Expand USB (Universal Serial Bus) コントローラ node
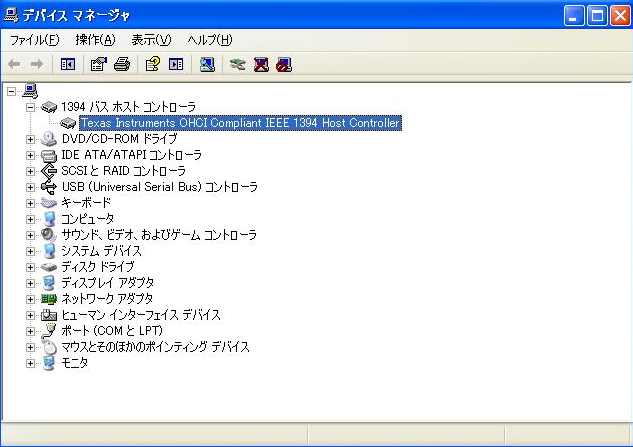Image resolution: width=633 pixels, height=447 pixels. tap(30, 187)
